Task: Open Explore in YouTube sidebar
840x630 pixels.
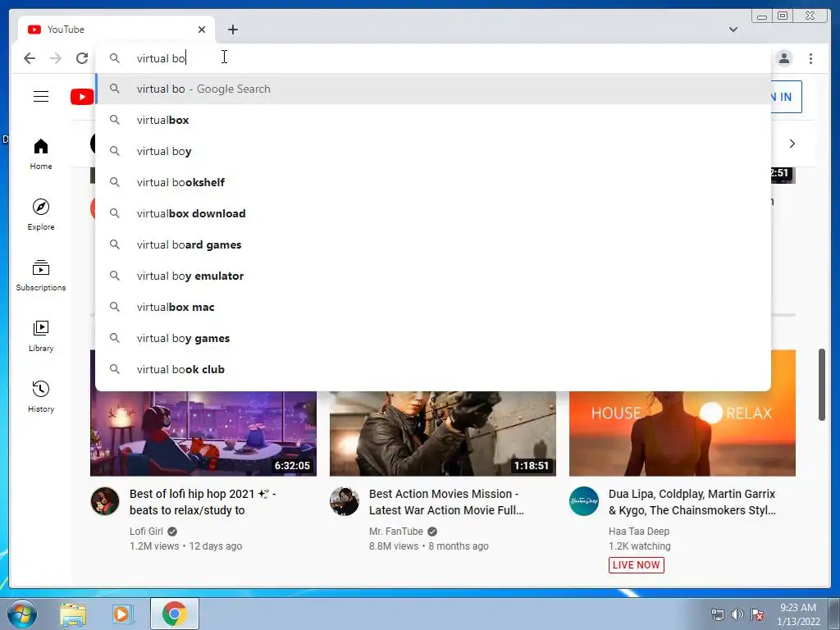Action: (x=41, y=215)
